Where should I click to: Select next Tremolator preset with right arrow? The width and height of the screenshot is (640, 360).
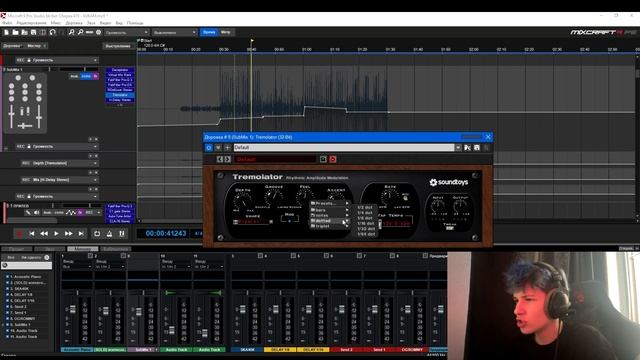pos(227,159)
